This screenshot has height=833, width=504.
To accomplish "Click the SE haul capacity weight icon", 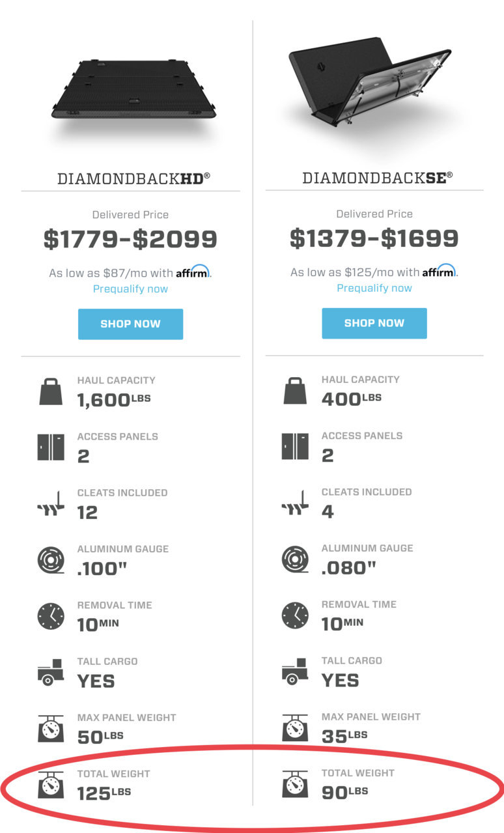I will [295, 391].
